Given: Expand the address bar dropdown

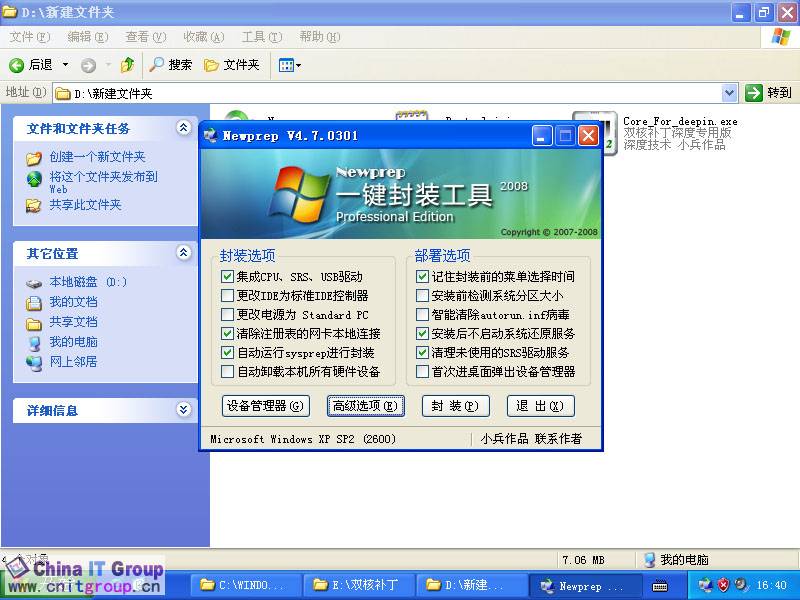Looking at the screenshot, I should point(729,93).
